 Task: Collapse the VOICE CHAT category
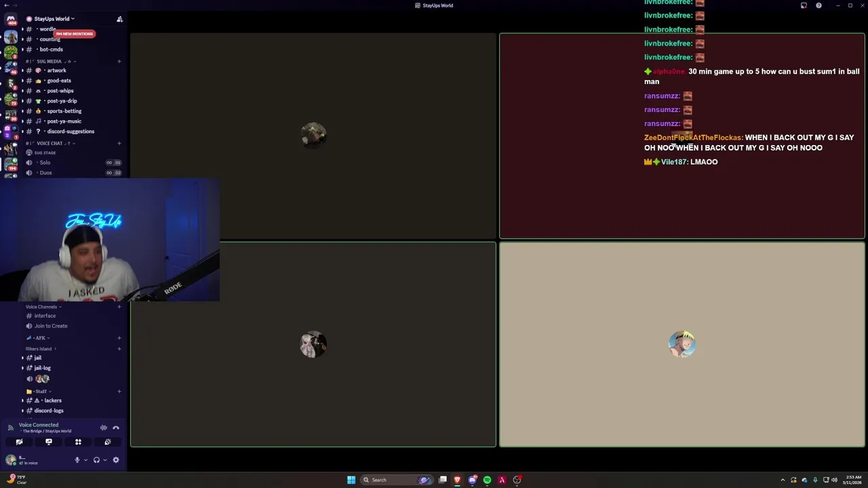click(x=50, y=144)
